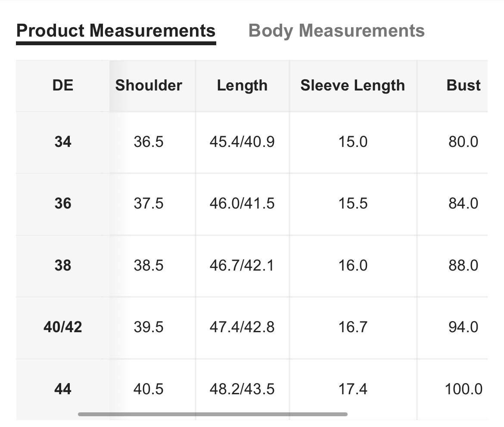Click the Bust column header
This screenshot has width=504, height=427.
(x=463, y=85)
